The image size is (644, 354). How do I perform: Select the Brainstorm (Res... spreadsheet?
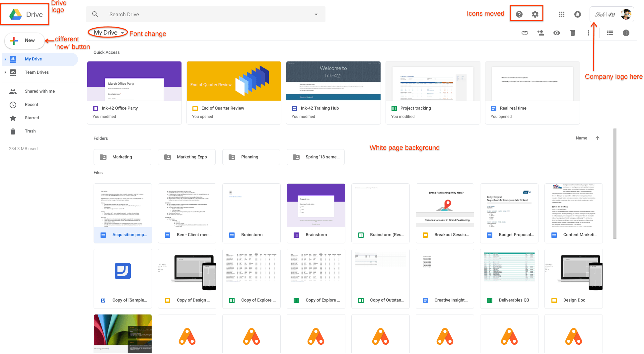click(x=381, y=213)
